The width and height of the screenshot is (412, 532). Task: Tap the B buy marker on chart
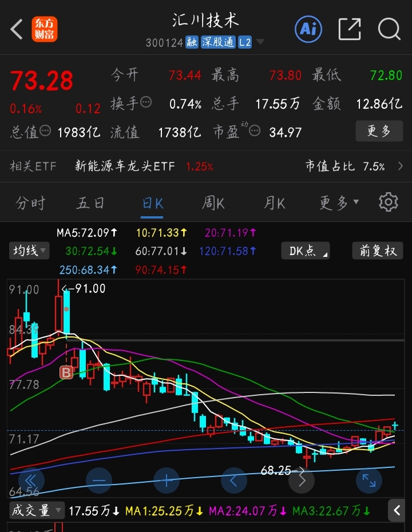(66, 372)
